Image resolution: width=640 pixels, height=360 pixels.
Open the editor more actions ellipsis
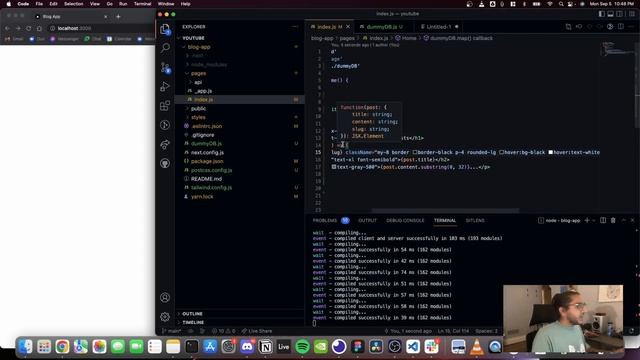point(631,27)
